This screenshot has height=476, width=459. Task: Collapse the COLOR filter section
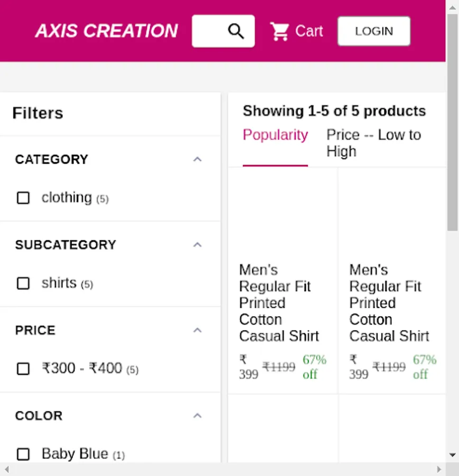point(197,416)
